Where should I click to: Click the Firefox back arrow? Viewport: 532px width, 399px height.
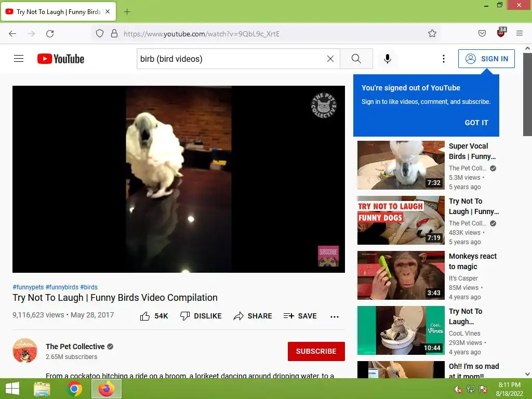point(12,34)
